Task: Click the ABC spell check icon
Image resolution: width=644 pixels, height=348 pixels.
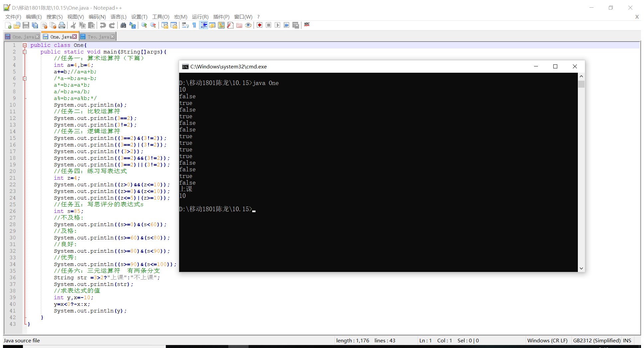Action: click(307, 25)
